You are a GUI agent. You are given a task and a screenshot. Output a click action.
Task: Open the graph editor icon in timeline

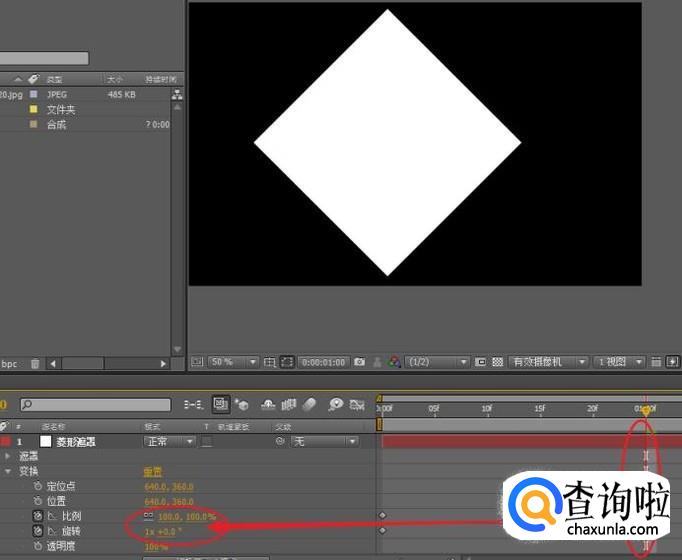(359, 405)
